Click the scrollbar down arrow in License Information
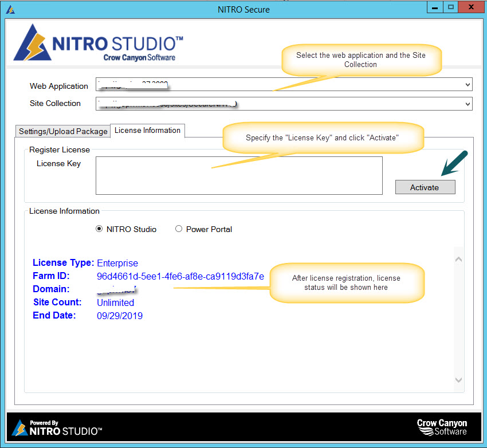This screenshot has width=487, height=448. click(x=458, y=380)
